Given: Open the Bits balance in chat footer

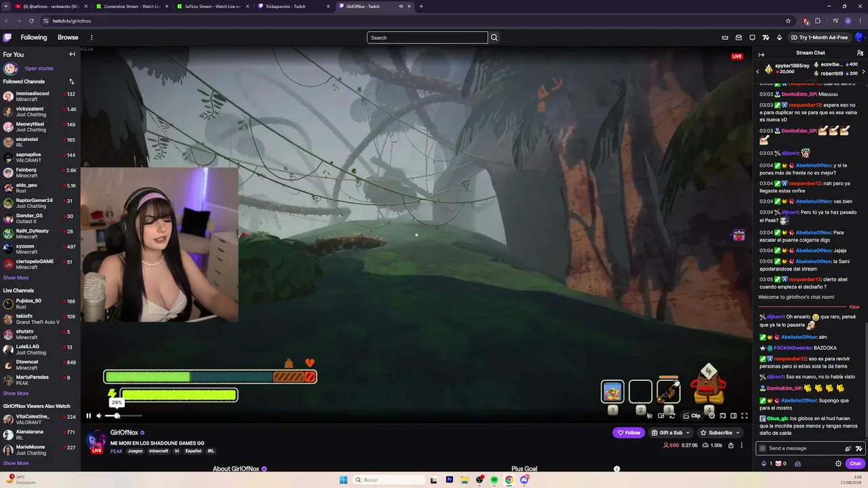Looking at the screenshot, I should click(767, 464).
